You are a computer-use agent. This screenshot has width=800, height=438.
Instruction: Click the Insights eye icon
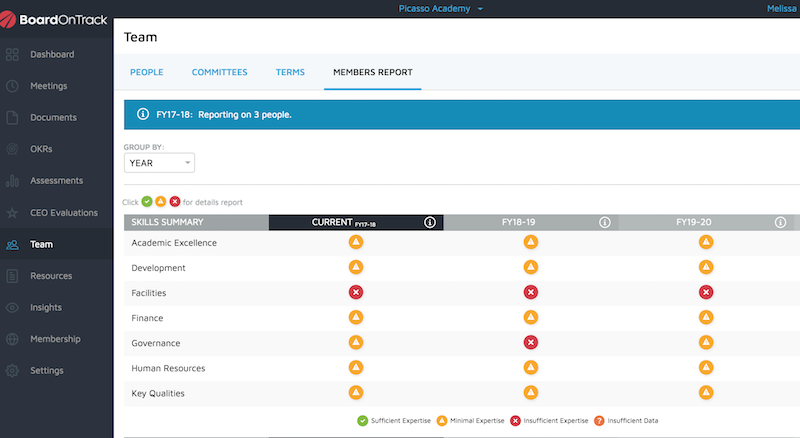12,308
